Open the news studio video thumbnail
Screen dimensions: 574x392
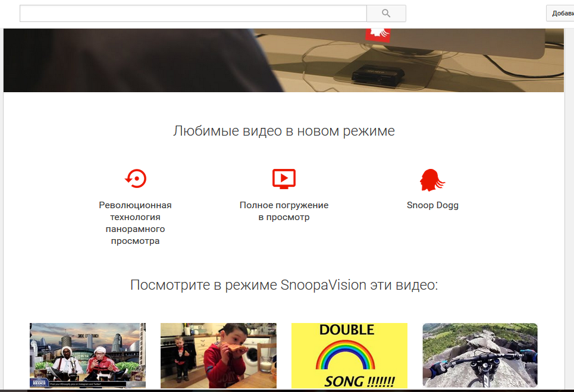click(x=87, y=356)
